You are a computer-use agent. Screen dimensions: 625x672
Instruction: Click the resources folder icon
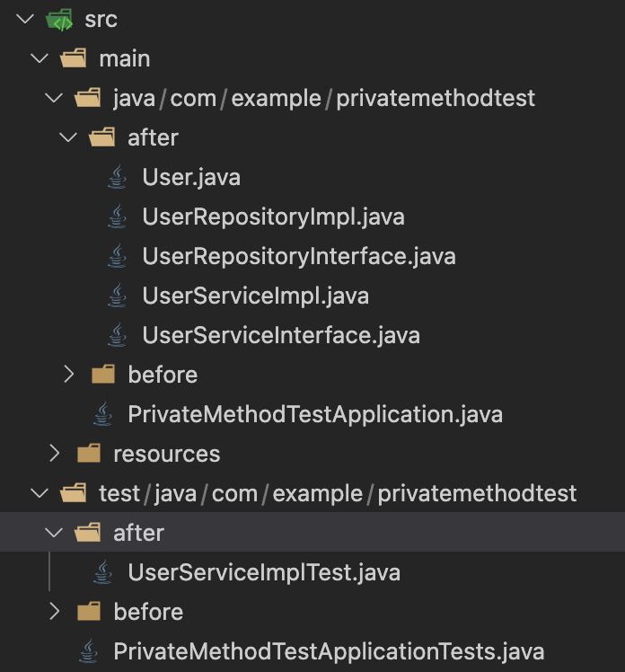click(x=88, y=454)
